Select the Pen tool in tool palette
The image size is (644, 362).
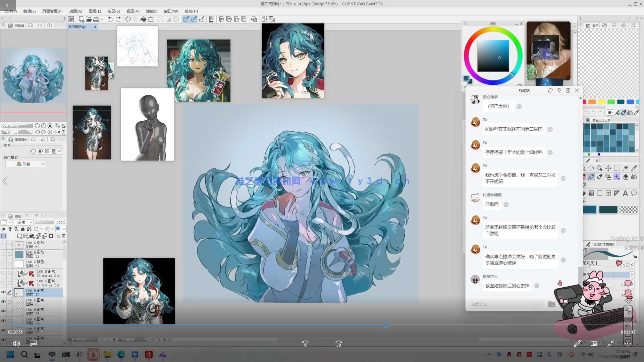pos(591,177)
